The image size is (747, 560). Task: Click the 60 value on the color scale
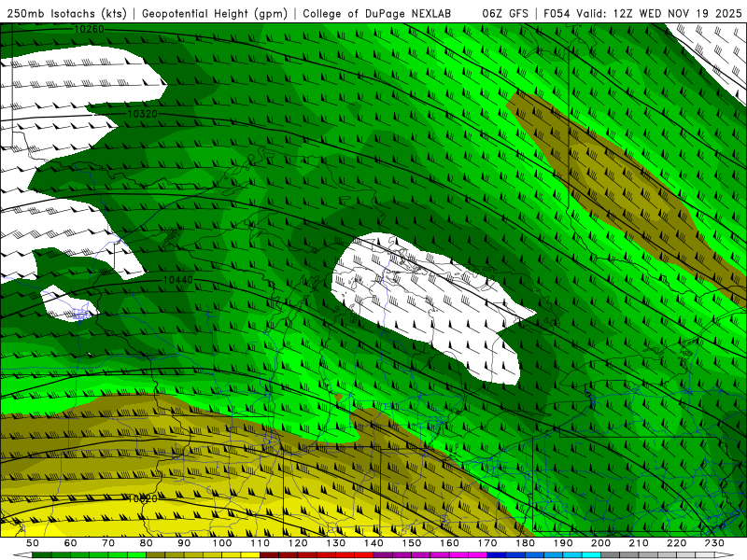70,543
